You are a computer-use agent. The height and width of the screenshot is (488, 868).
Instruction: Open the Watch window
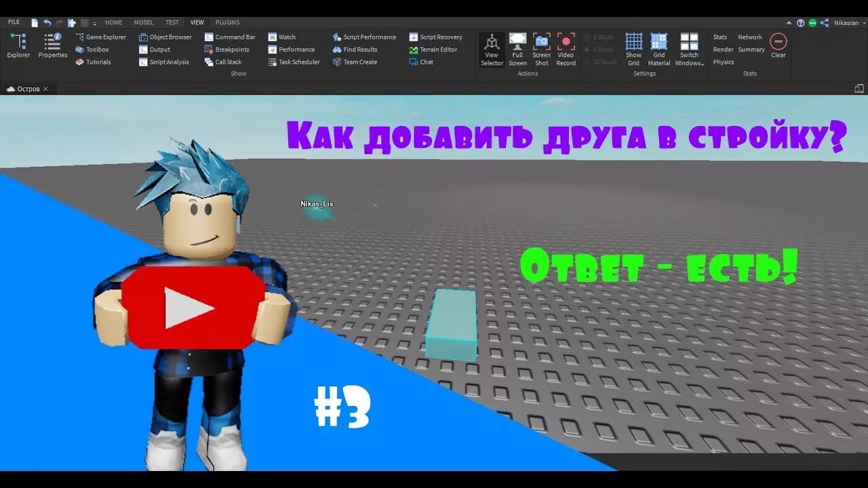pyautogui.click(x=282, y=37)
